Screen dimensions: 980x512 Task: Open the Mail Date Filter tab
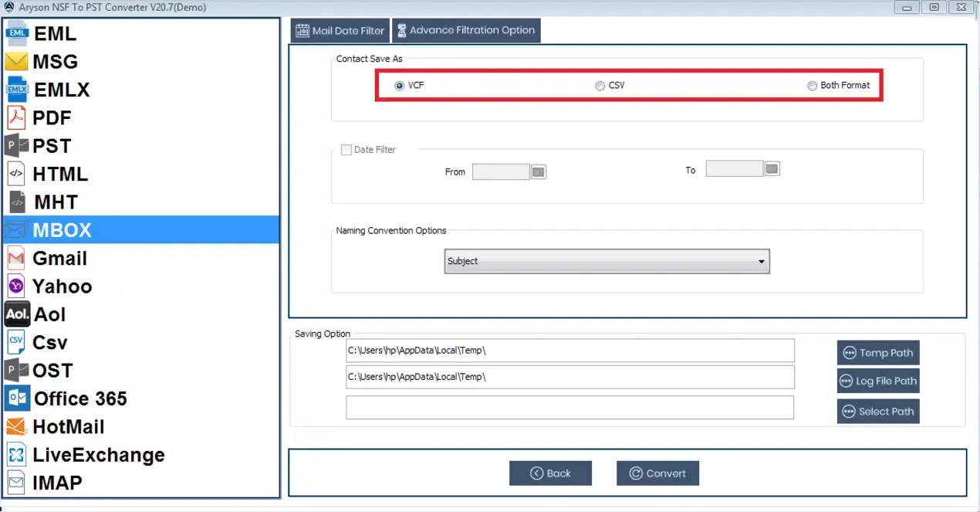(340, 31)
